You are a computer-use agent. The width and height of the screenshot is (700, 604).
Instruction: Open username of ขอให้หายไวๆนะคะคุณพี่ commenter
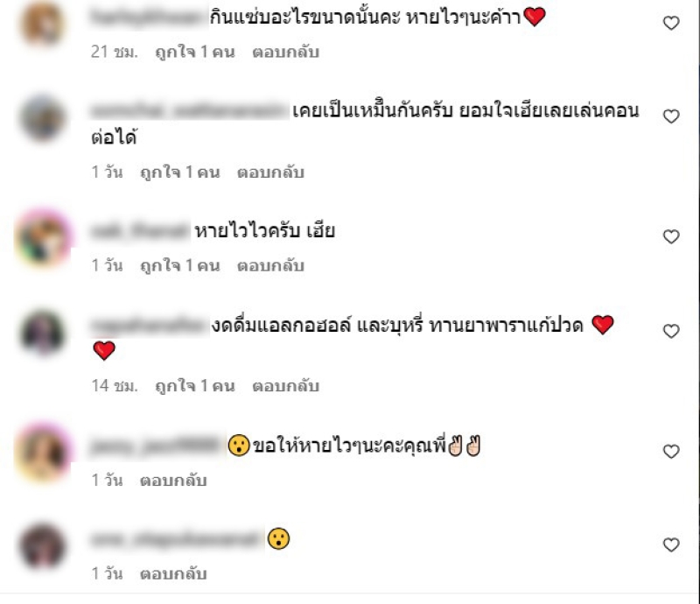tap(157, 446)
